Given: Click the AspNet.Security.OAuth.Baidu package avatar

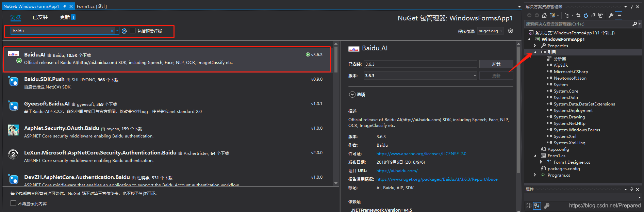Looking at the screenshot, I should pos(13,130).
